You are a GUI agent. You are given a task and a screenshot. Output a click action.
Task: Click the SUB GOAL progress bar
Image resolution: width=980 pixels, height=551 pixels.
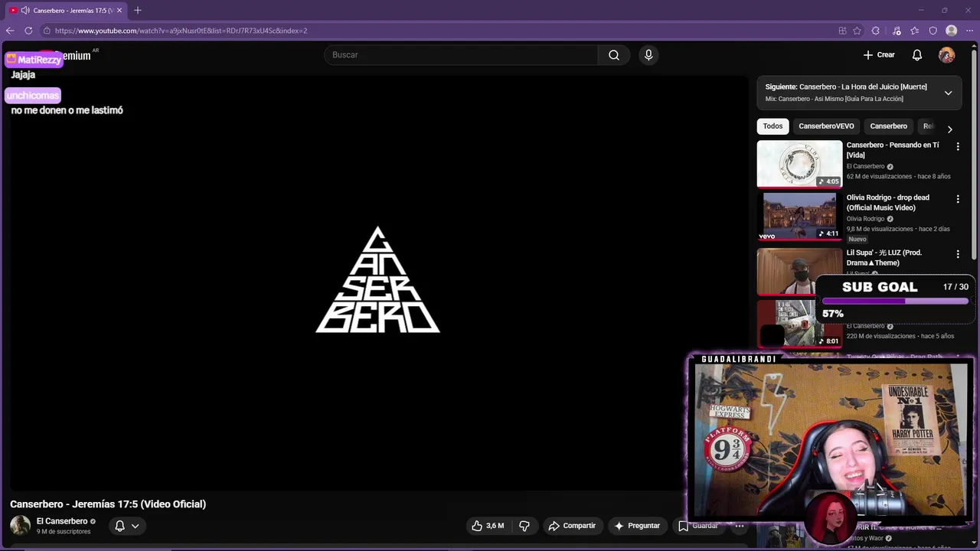pos(895,302)
